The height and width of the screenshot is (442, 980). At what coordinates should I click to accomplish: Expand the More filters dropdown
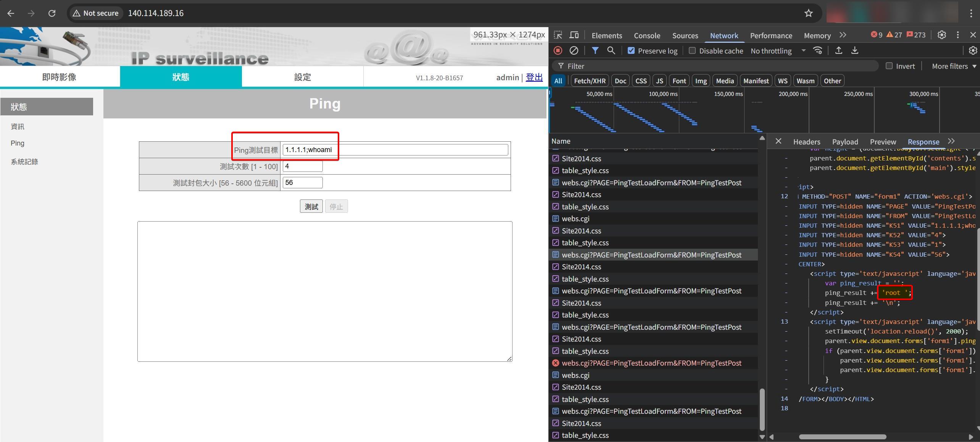954,66
